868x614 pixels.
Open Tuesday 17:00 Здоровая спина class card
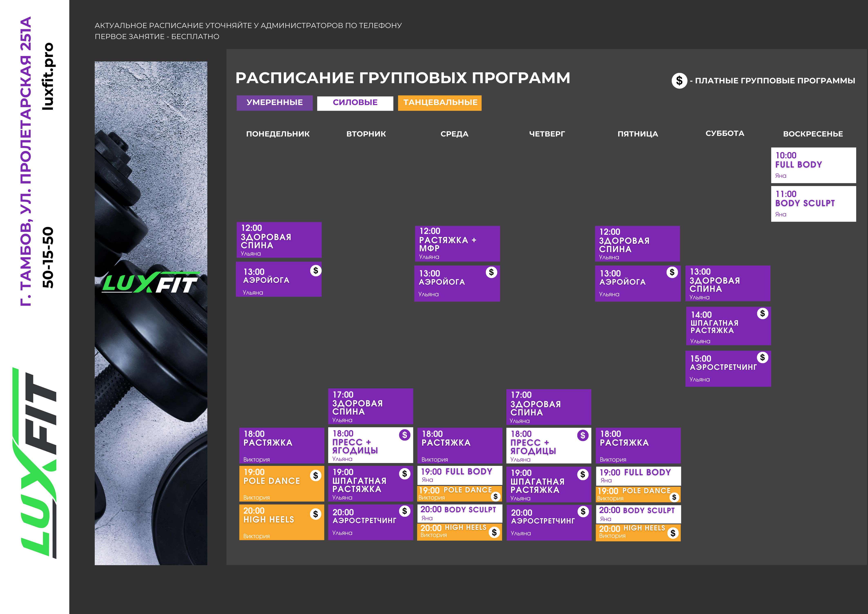(370, 406)
